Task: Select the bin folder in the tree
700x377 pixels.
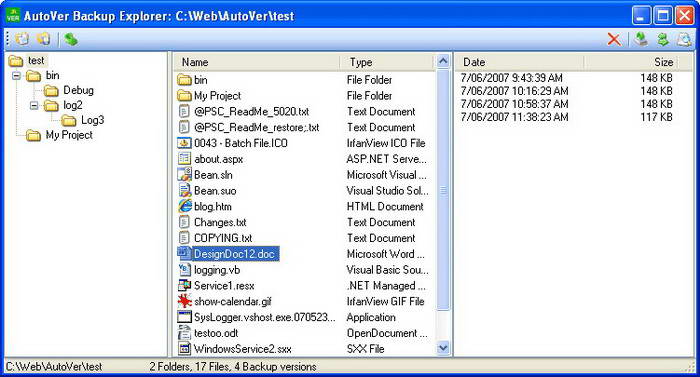Action: click(x=52, y=75)
